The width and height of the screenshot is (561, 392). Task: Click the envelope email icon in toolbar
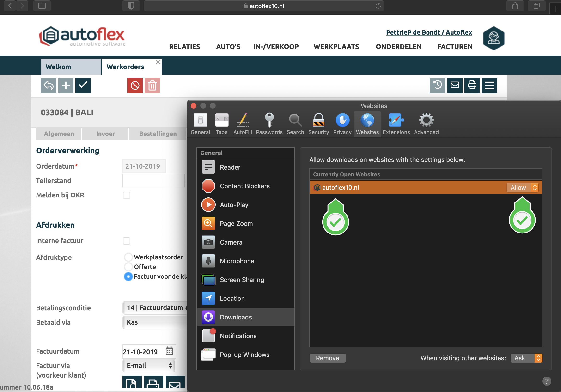click(454, 86)
